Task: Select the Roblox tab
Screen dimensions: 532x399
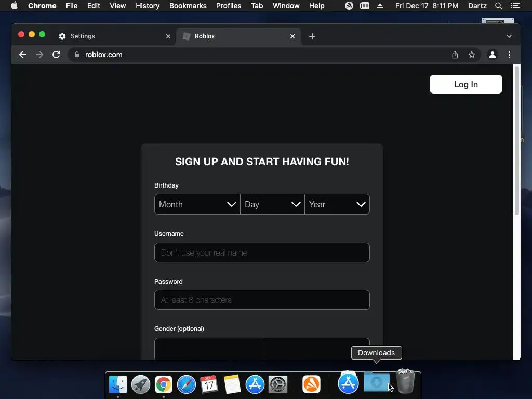Action: pos(238,36)
